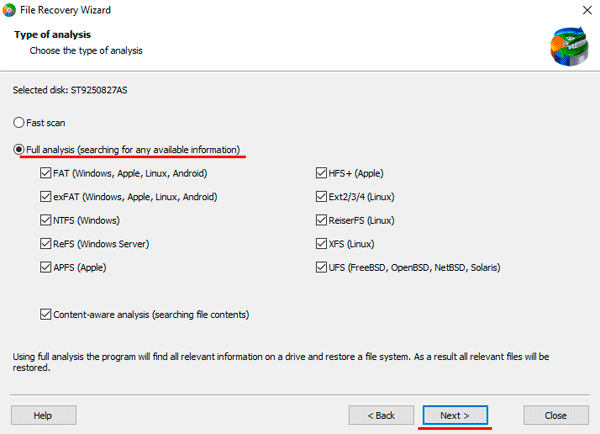Select the Full analysis radio button

18,149
